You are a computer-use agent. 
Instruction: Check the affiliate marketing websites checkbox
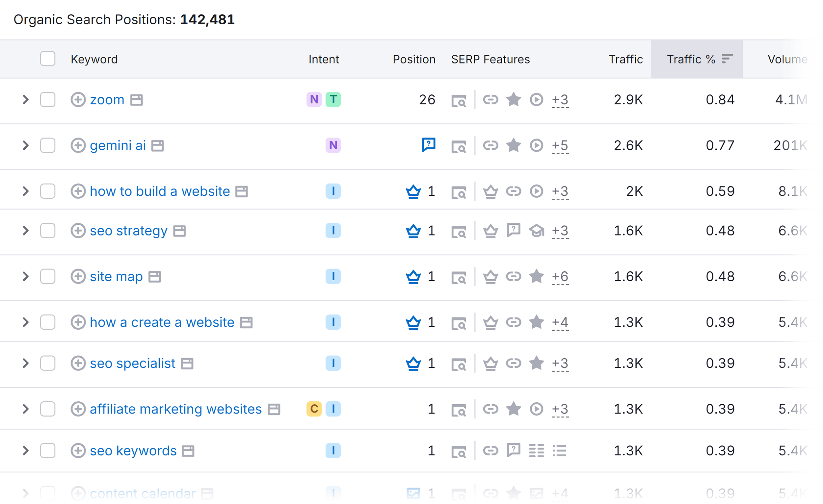(48, 409)
